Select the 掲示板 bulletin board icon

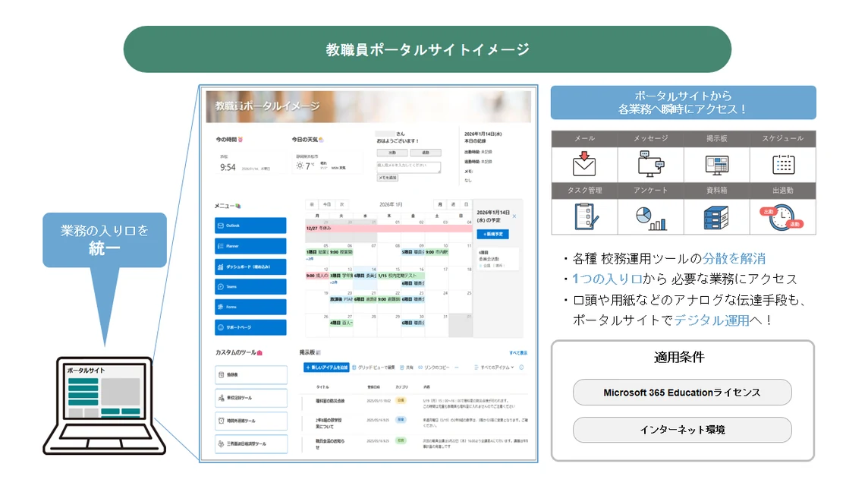pyautogui.click(x=717, y=165)
